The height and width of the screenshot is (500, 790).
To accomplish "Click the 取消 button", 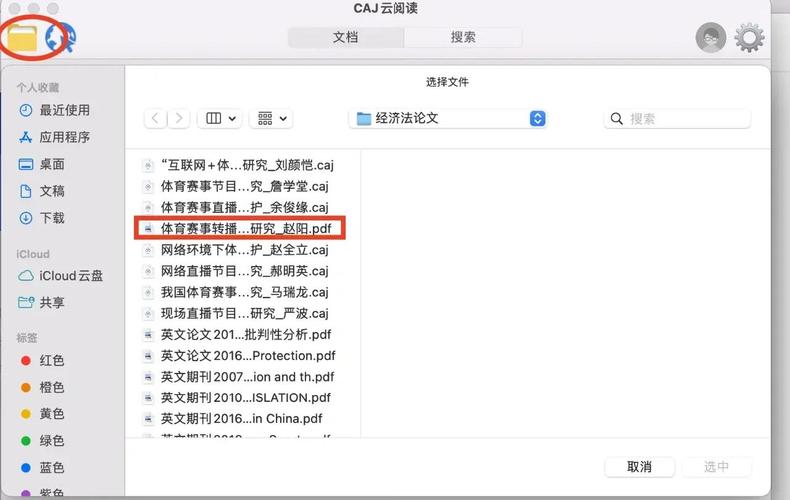I will tap(639, 467).
